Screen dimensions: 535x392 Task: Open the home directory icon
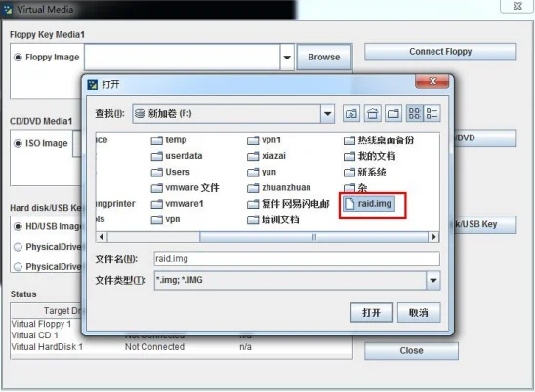[x=372, y=113]
